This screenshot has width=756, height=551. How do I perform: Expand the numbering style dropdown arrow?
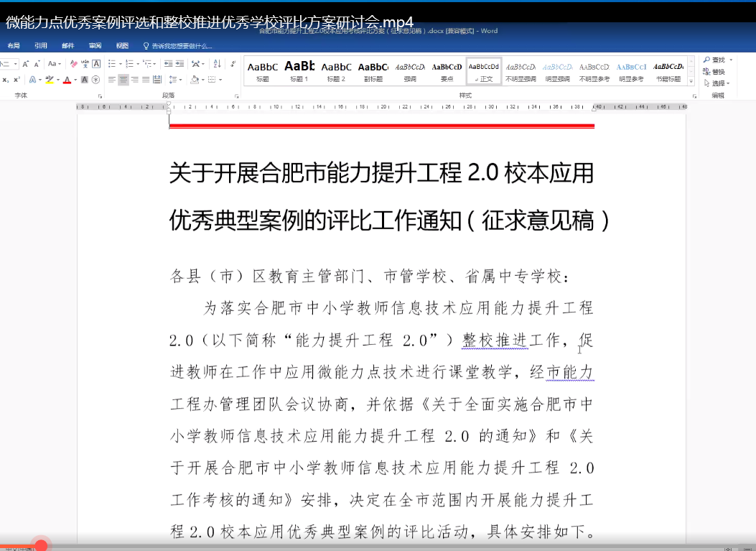[x=138, y=64]
